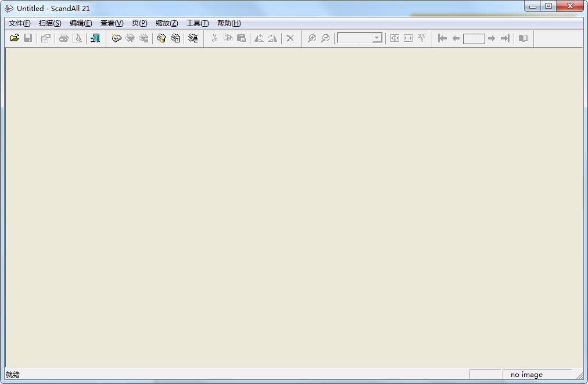588x384 pixels.
Task: Click the window resize grip corner
Action: pos(579,376)
